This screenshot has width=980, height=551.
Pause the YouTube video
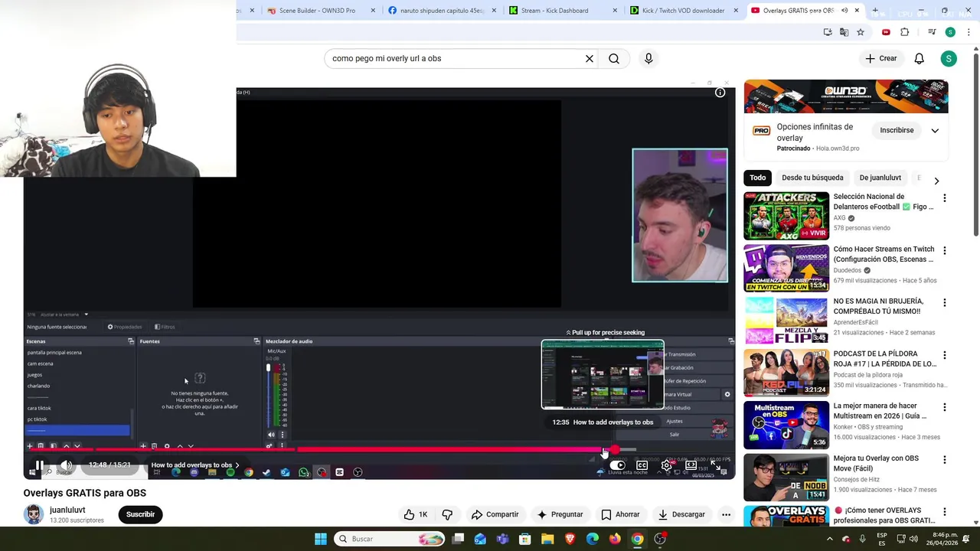point(39,465)
